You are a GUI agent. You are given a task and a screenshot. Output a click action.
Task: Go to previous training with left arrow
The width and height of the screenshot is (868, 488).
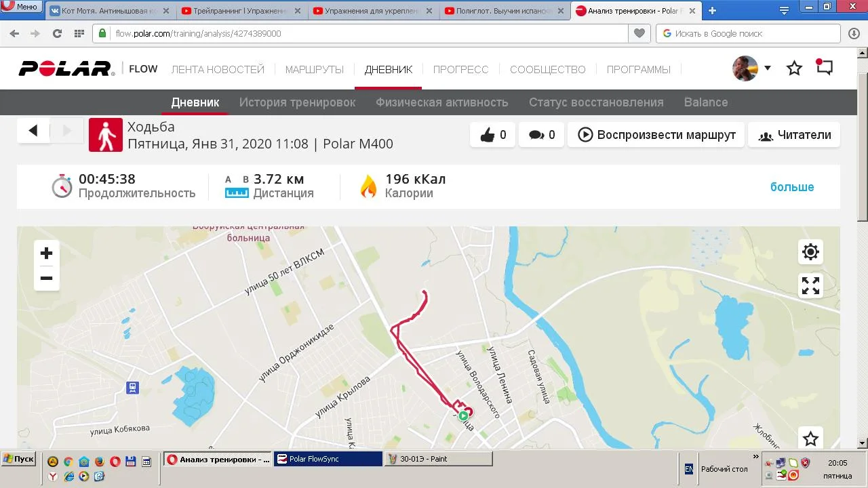pos(33,131)
